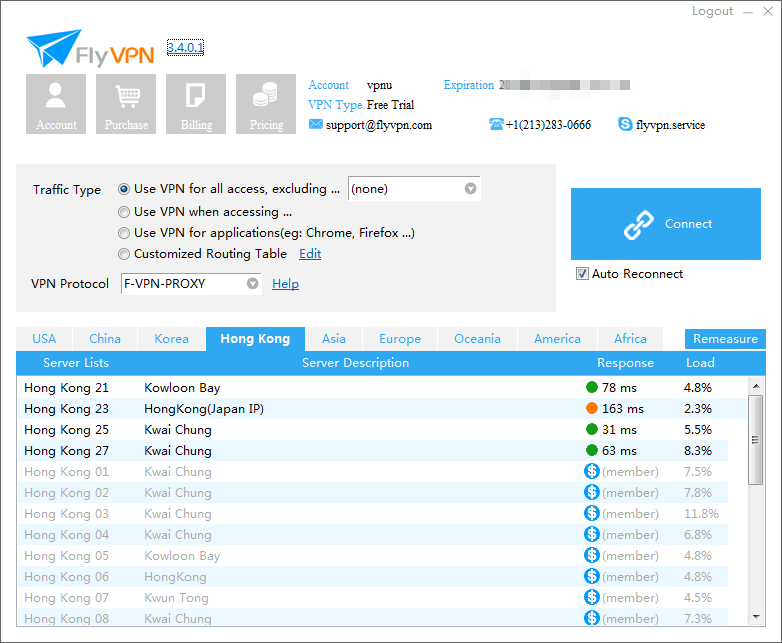Click the Skype icon beside flyvpn.service
The height and width of the screenshot is (643, 782).
[625, 124]
